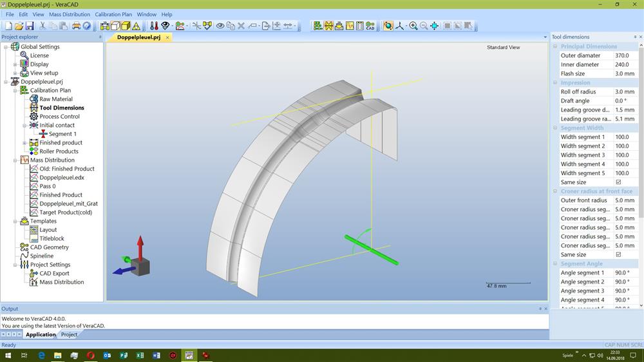Click the thermometer temperature icon

tap(154, 26)
